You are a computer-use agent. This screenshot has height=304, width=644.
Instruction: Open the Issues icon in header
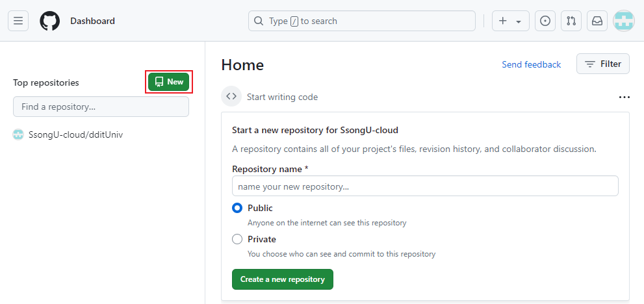tap(545, 21)
